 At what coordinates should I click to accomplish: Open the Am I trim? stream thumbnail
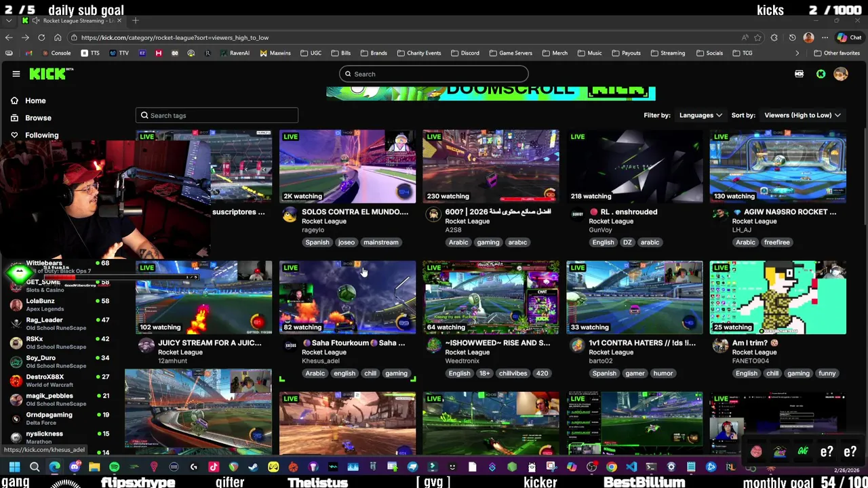pos(778,297)
